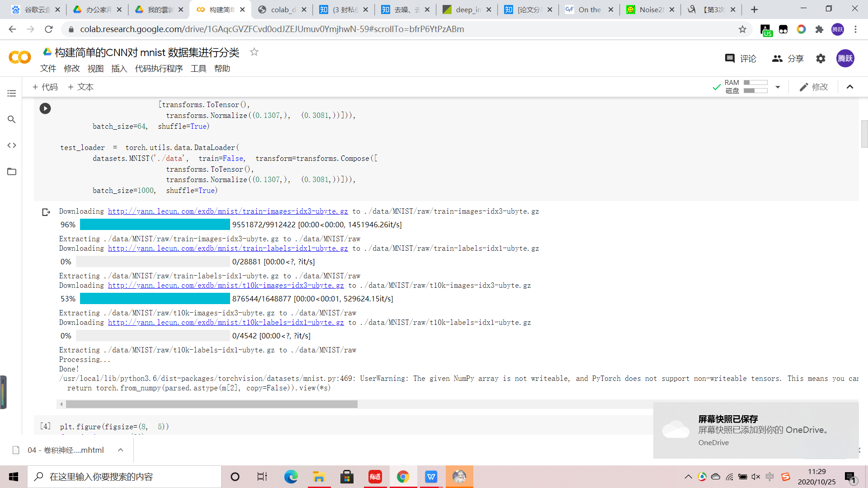The width and height of the screenshot is (868, 488).
Task: Click the horizontal output scrollbar
Action: 212,404
